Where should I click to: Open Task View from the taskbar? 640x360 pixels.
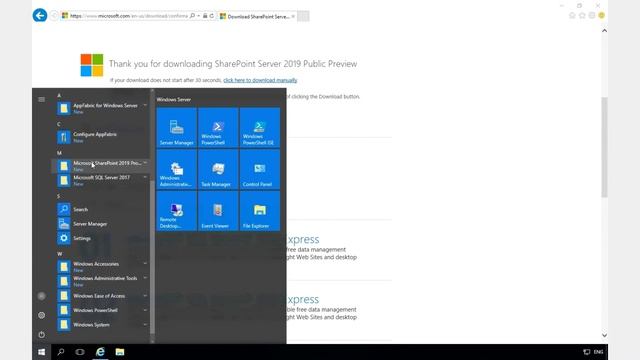tap(80, 352)
